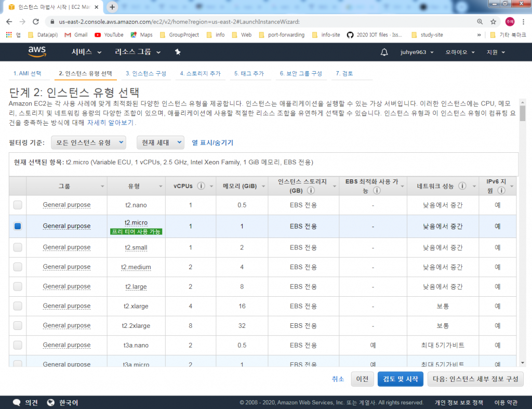Image resolution: width=532 pixels, height=409 pixels.
Task: Select the t2.small instance checkbox
Action: click(18, 247)
